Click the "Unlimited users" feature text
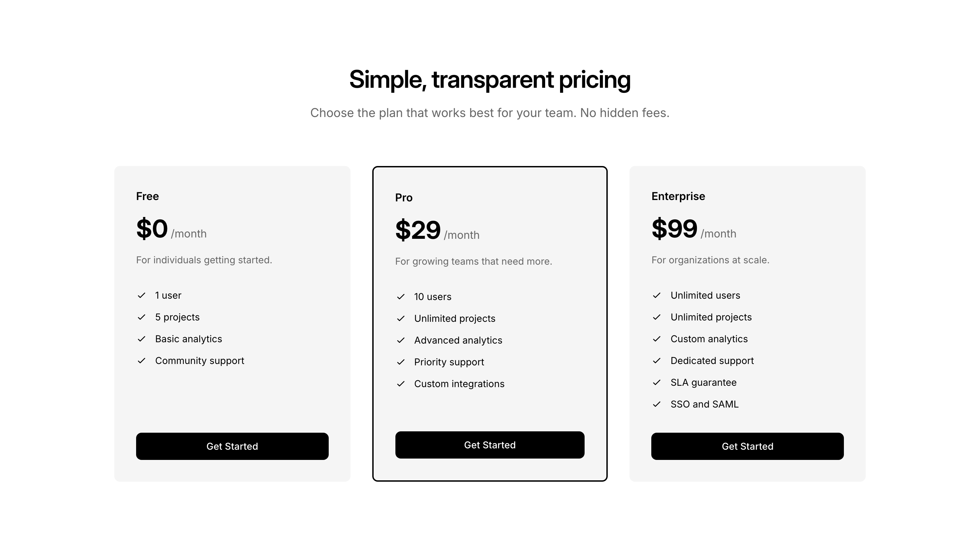Screen dimensions: 980x547 pos(705,295)
